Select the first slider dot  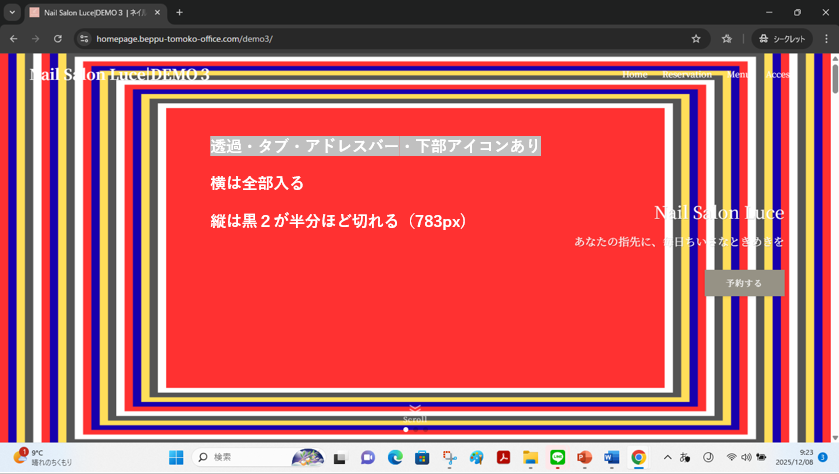(406, 429)
